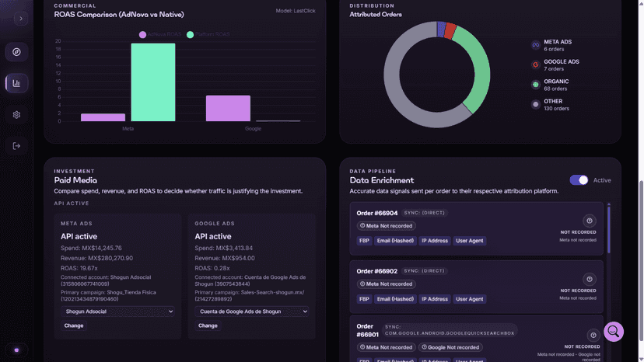Expand the sidebar with the chevron arrow
The image size is (644, 362).
pyautogui.click(x=21, y=19)
